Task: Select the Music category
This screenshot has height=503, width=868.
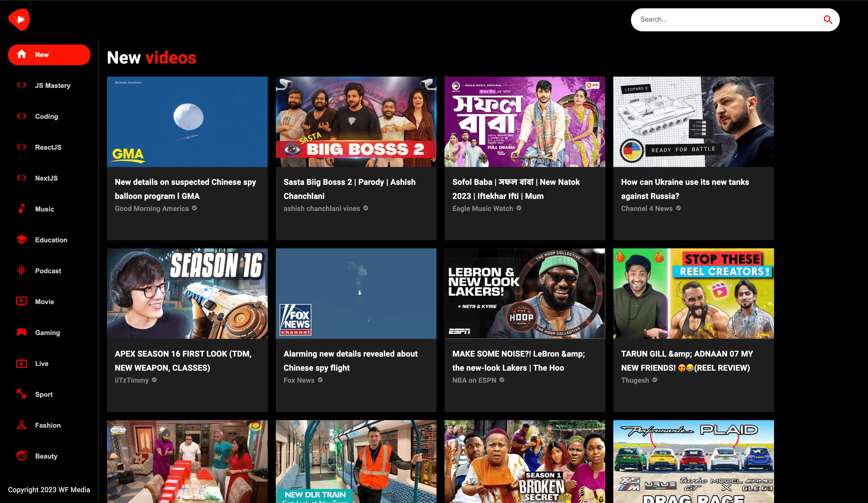Action: (49, 209)
